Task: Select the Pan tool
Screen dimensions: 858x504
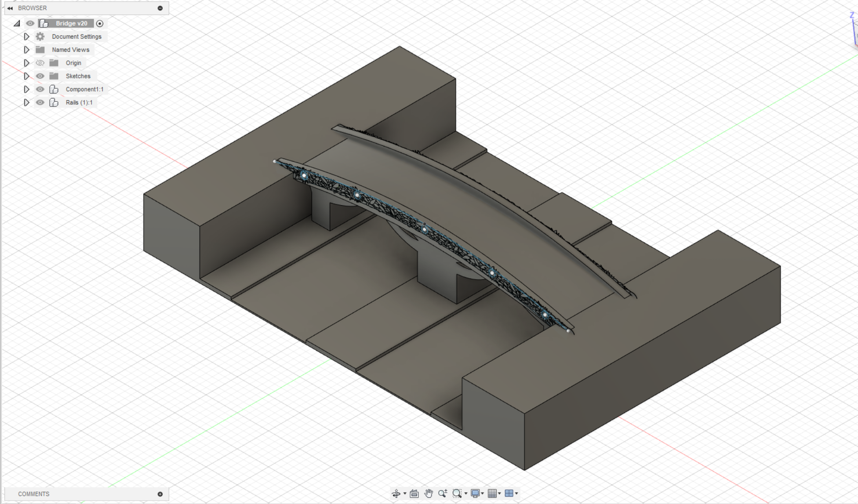Action: tap(429, 493)
